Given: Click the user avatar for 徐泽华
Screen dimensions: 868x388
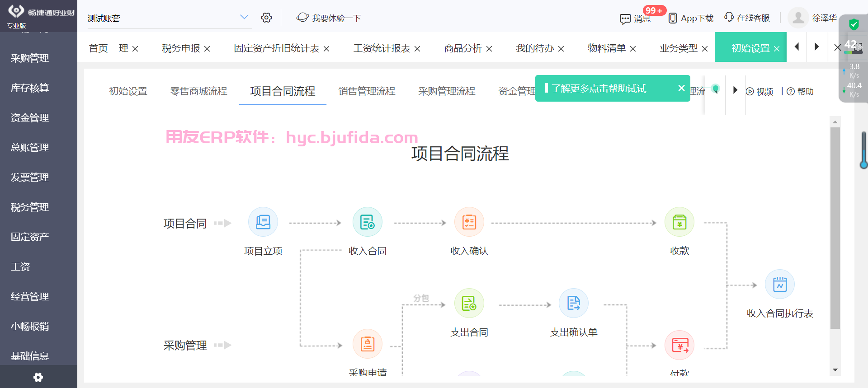Looking at the screenshot, I should [x=798, y=18].
